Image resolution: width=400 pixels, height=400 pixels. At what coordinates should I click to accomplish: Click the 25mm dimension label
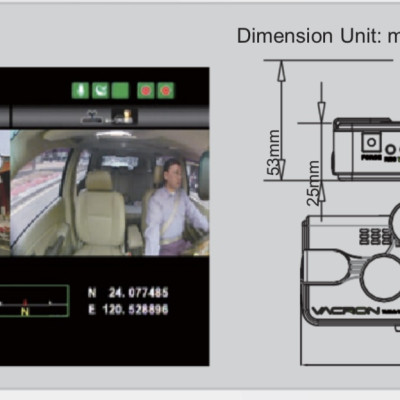coord(313,183)
